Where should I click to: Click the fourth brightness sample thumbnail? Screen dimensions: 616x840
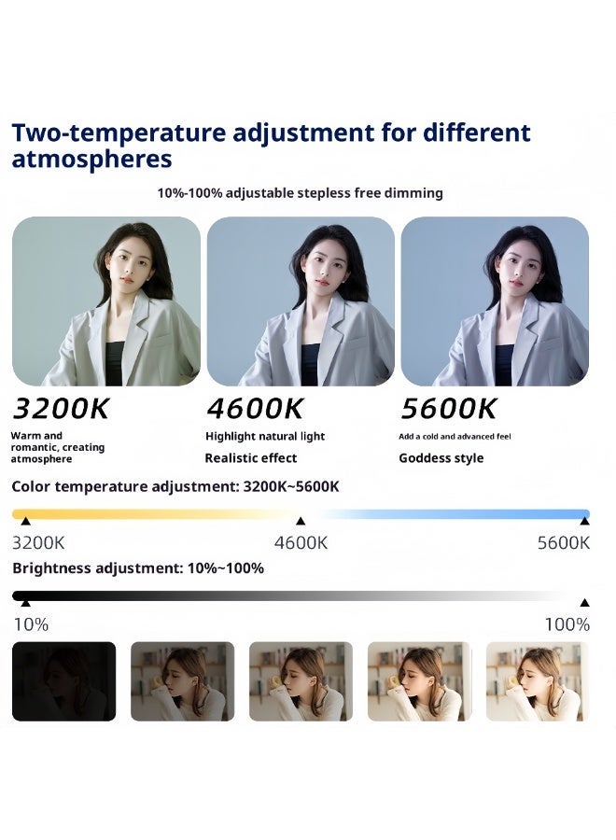[x=419, y=681]
